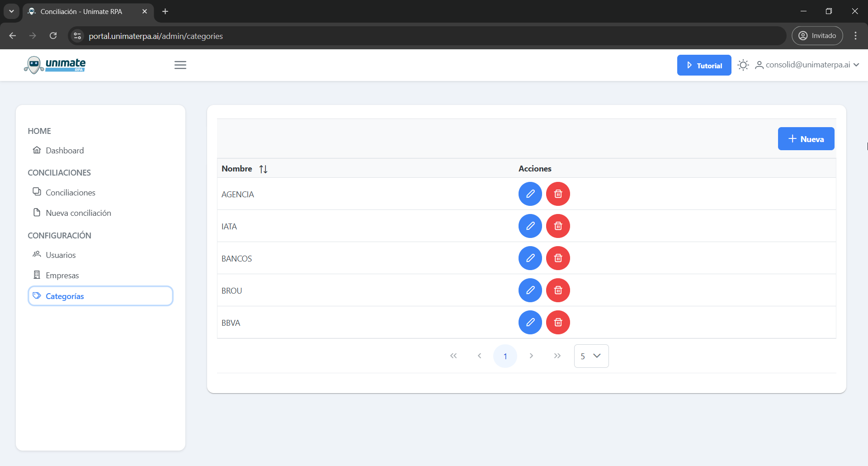Delete the AGENCIA category
This screenshot has width=868, height=466.
click(558, 194)
